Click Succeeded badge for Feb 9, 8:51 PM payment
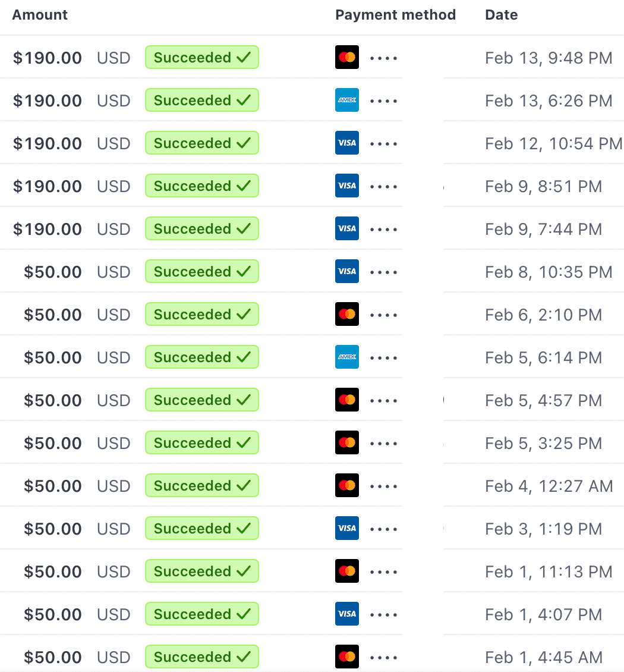Screen dimensions: 624x672 201,186
